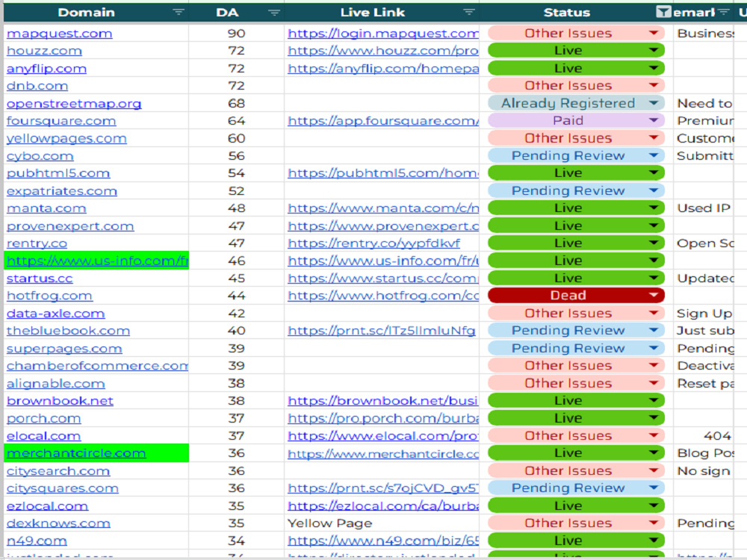Select the empty live link cell for dnb.com
This screenshot has height=560, width=747.
tap(382, 86)
